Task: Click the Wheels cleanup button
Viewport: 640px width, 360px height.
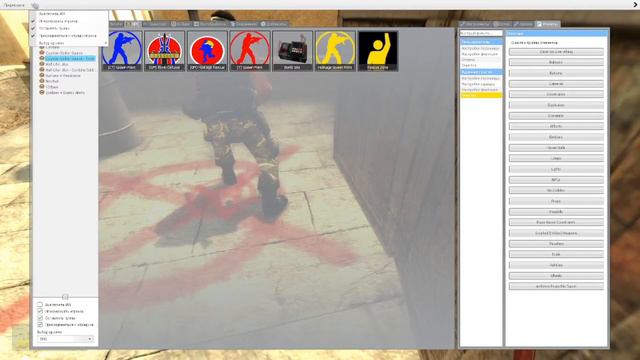Action: click(556, 276)
